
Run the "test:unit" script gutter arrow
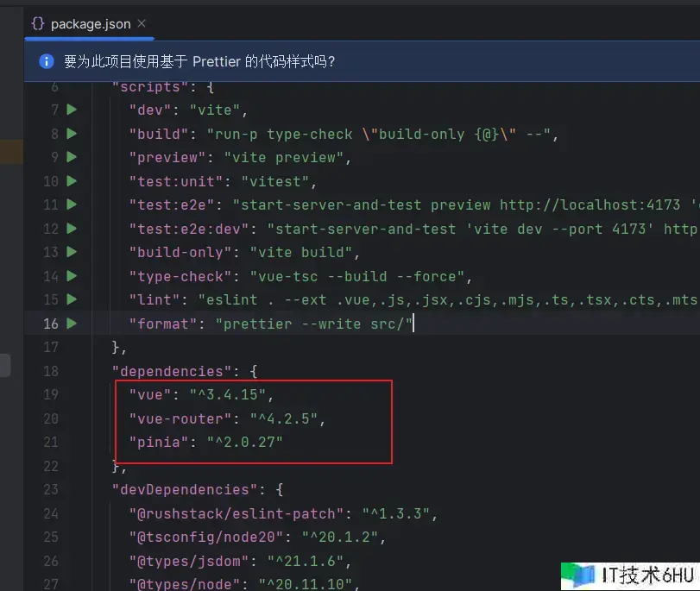click(x=72, y=181)
